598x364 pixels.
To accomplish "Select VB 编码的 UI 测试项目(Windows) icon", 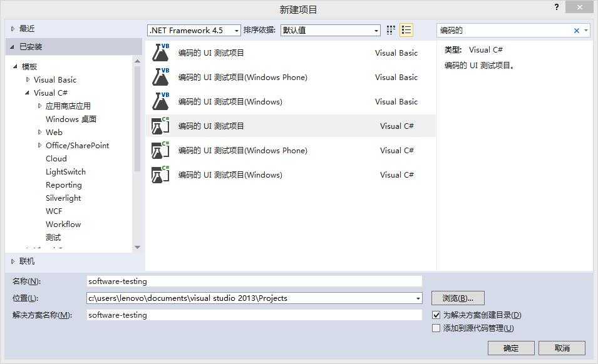I will (x=160, y=101).
